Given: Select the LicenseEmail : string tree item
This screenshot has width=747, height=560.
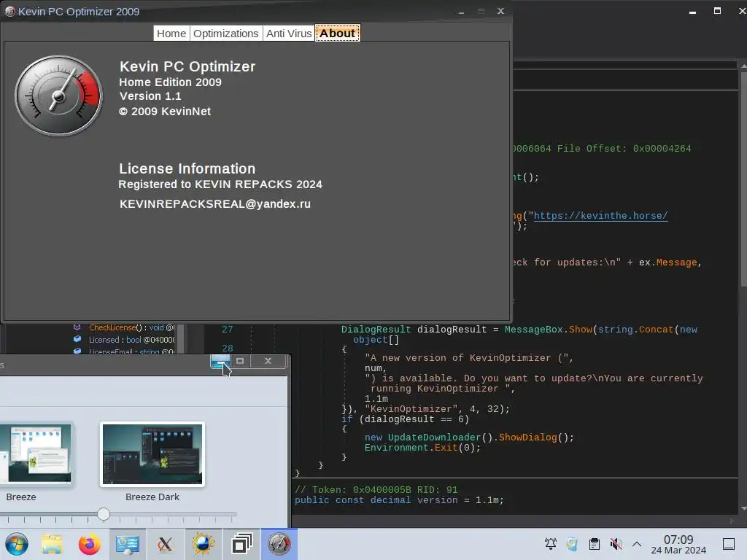Looking at the screenshot, I should (131, 351).
